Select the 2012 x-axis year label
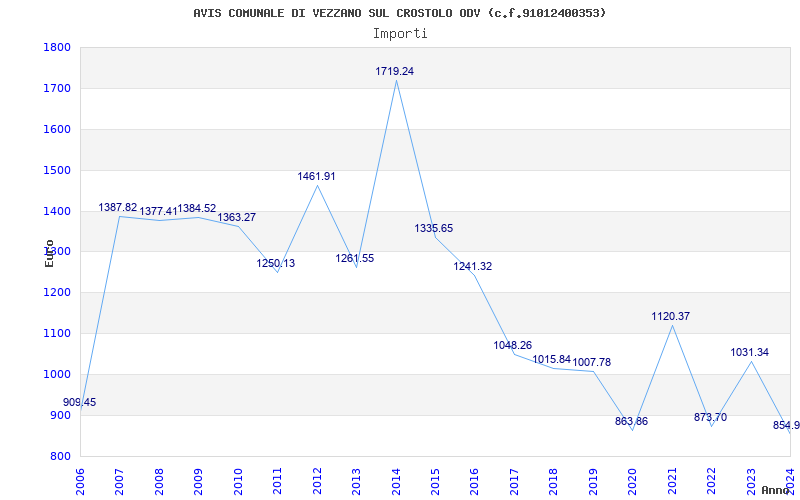Screen dimensions: 800x500 point(317,482)
